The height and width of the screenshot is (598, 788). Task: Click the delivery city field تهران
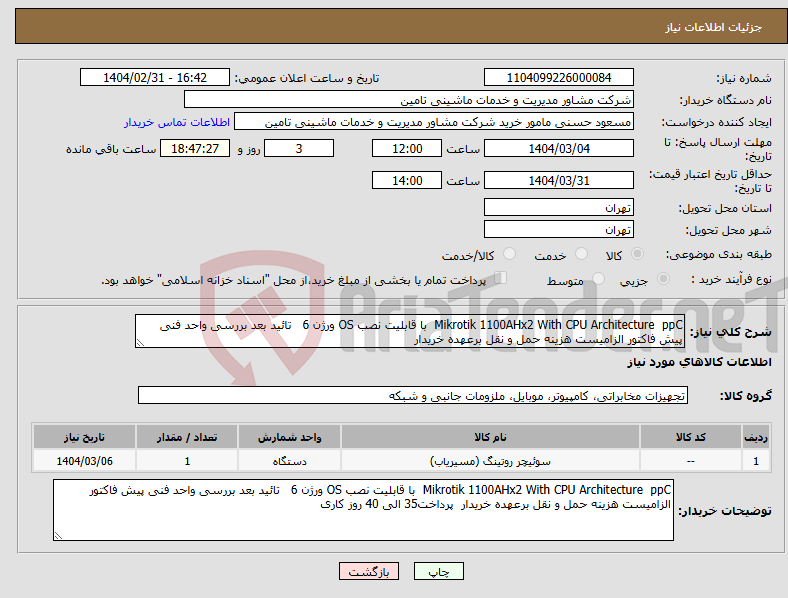click(558, 229)
